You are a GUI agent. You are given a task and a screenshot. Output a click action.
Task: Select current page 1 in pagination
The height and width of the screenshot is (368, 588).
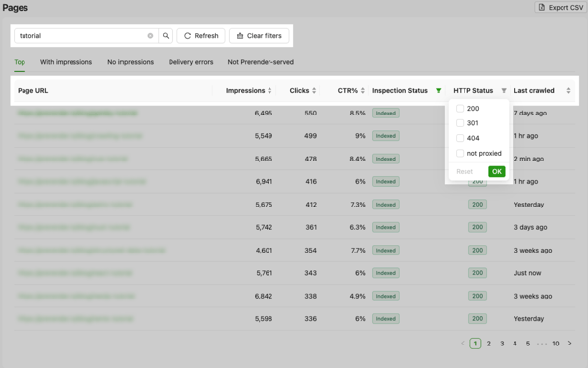tap(475, 344)
